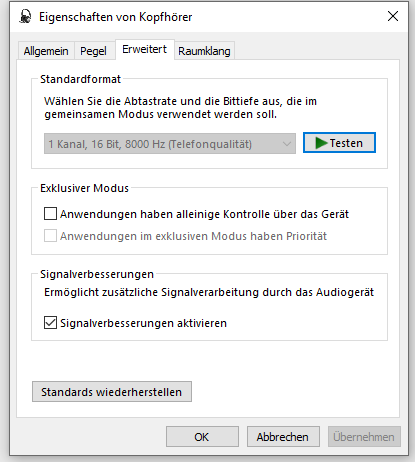Select the Erweitert tab
Viewport: 415px width, 462px height.
(144, 49)
